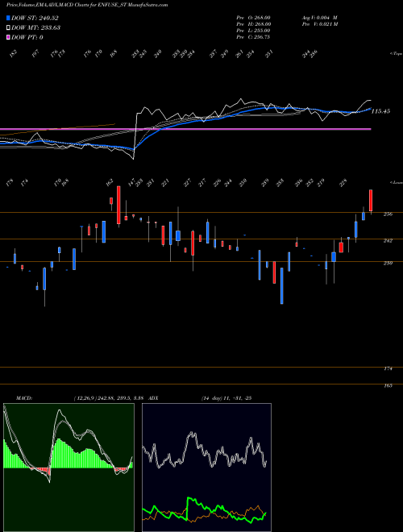Click the 242 price level label
403x532 pixels.
pos(388,240)
